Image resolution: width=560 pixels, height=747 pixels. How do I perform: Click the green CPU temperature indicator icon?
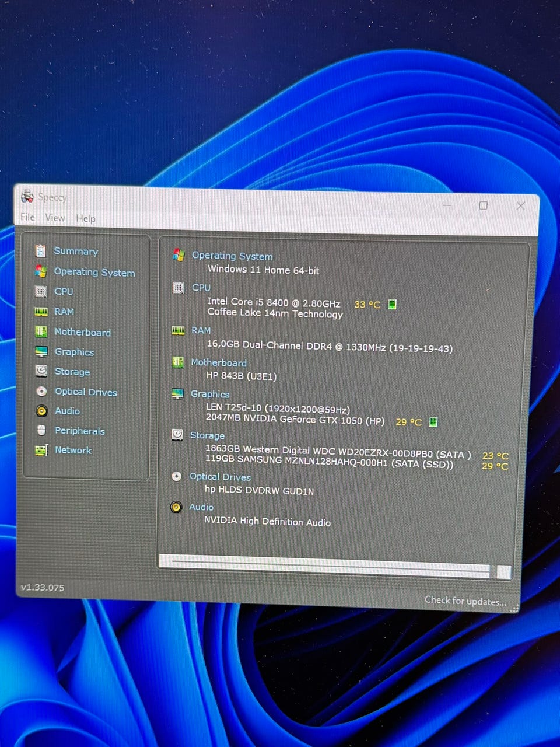tap(393, 304)
